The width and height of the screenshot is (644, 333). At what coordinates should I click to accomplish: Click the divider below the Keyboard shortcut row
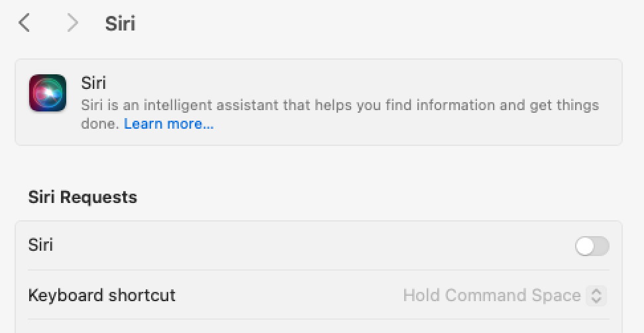tap(319, 319)
